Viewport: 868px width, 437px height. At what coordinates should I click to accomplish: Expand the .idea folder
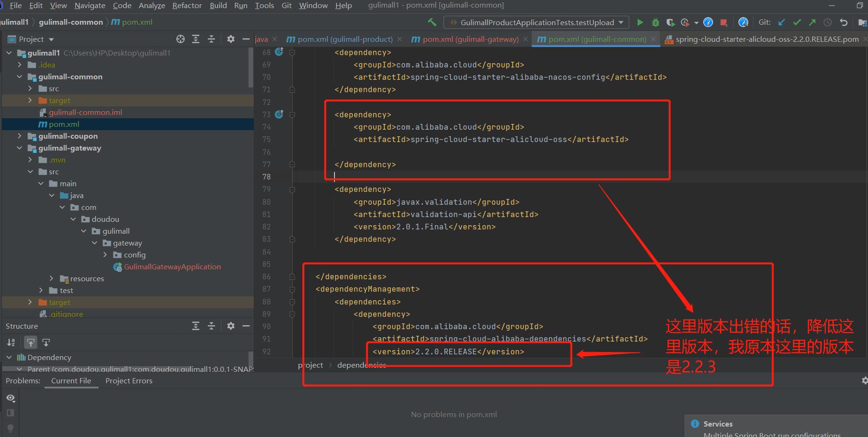pyautogui.click(x=19, y=65)
